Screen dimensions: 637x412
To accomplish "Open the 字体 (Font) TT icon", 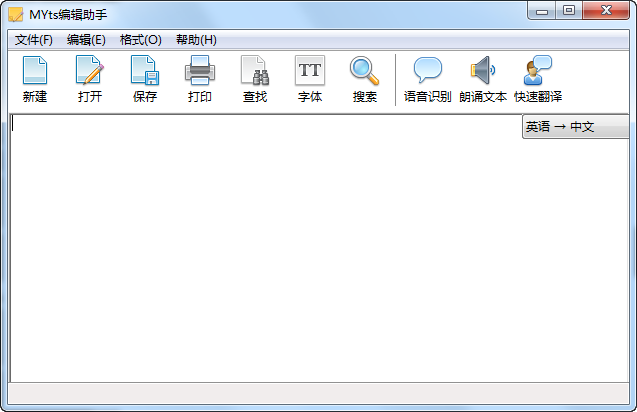I will tap(310, 71).
